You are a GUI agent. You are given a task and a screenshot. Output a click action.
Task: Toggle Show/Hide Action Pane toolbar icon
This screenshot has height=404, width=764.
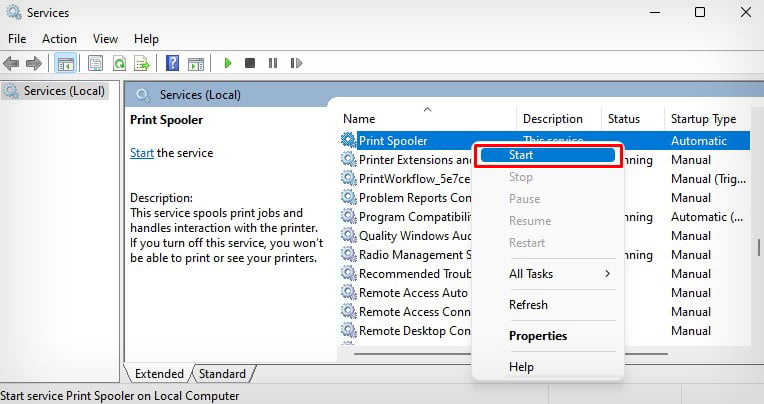coord(196,63)
